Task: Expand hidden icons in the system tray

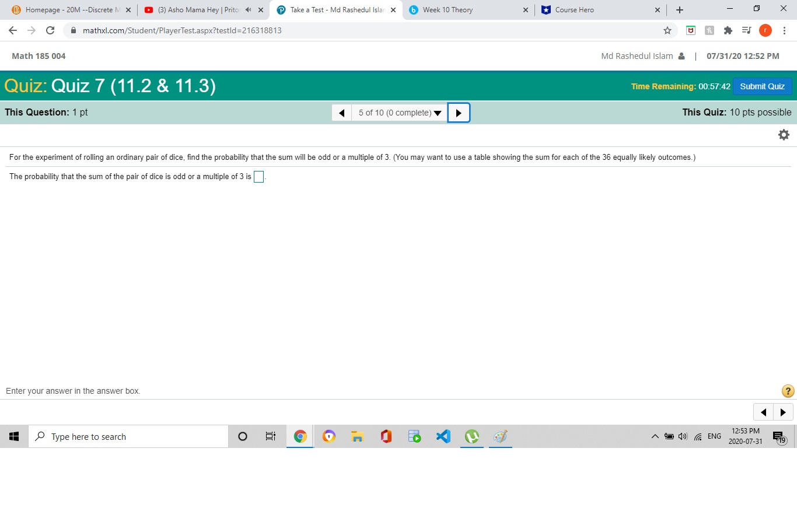Action: (x=655, y=436)
